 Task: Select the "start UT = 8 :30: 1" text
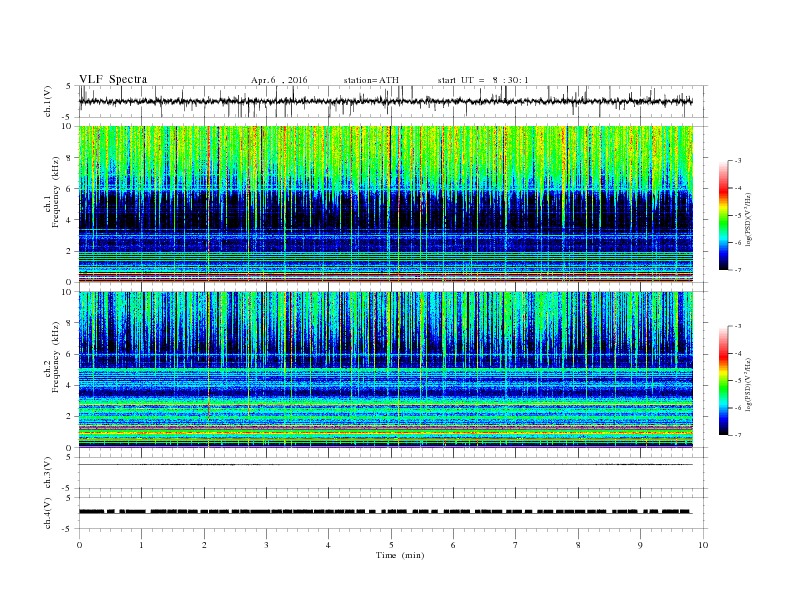coord(483,80)
